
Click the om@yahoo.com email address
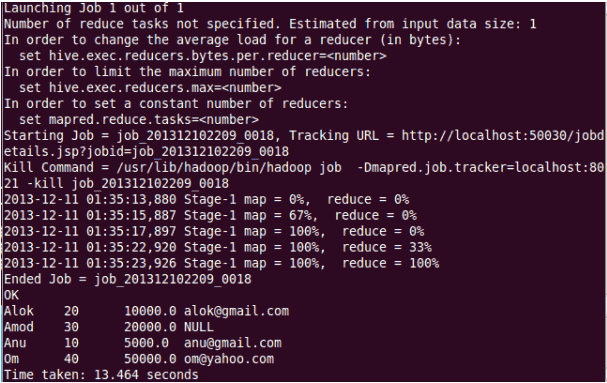(x=229, y=359)
